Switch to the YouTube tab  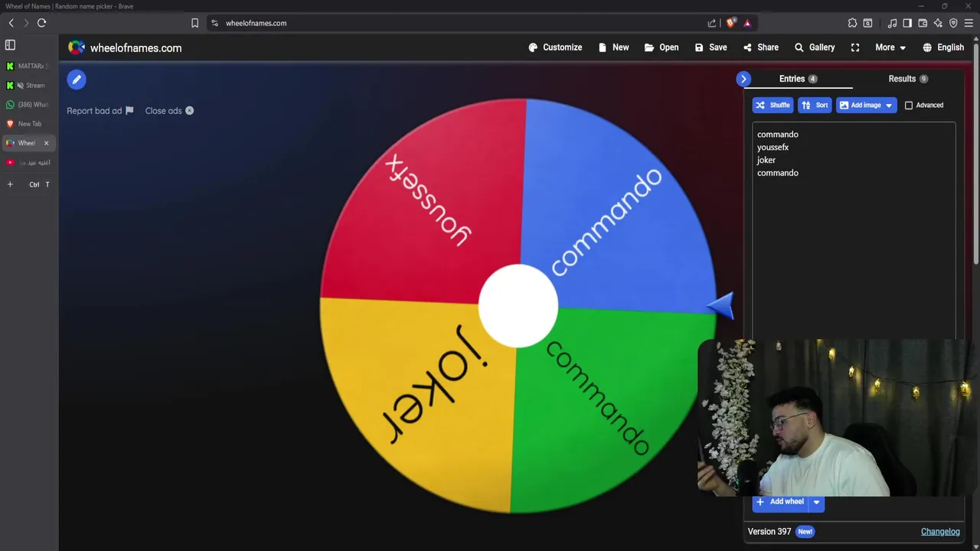tap(28, 162)
